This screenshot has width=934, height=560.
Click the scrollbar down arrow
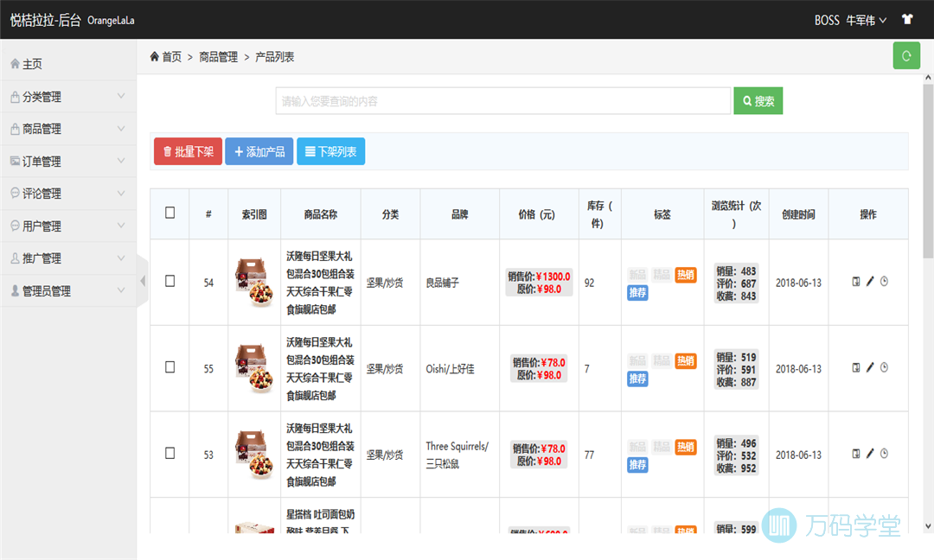pyautogui.click(x=928, y=526)
